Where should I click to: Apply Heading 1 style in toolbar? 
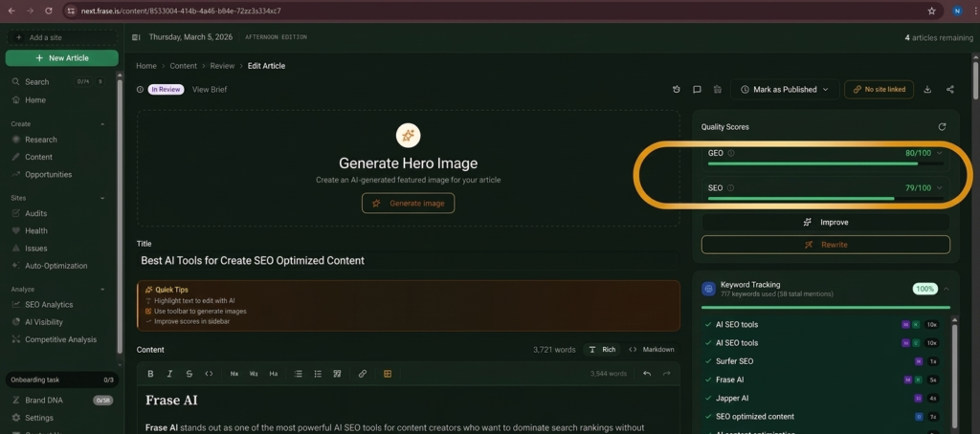(x=234, y=374)
